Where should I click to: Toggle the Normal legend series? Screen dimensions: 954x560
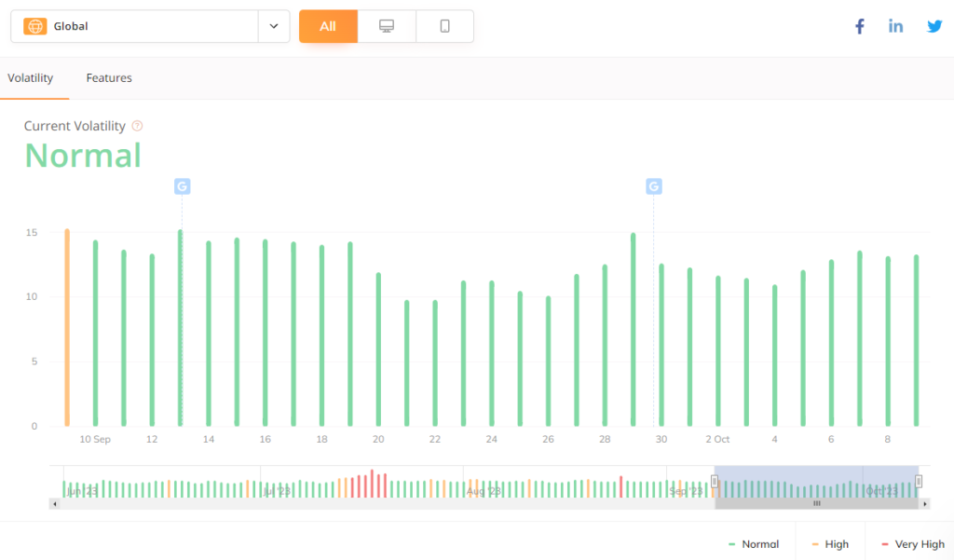coord(755,544)
